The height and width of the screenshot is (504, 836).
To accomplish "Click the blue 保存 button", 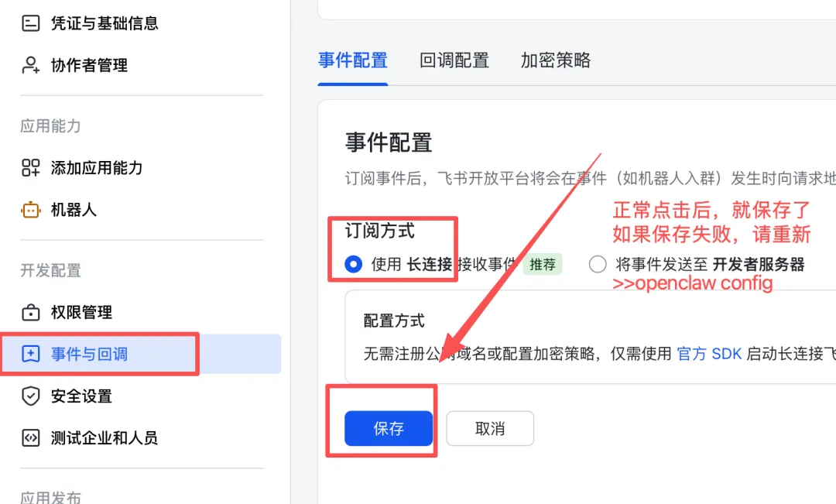I will (x=388, y=428).
